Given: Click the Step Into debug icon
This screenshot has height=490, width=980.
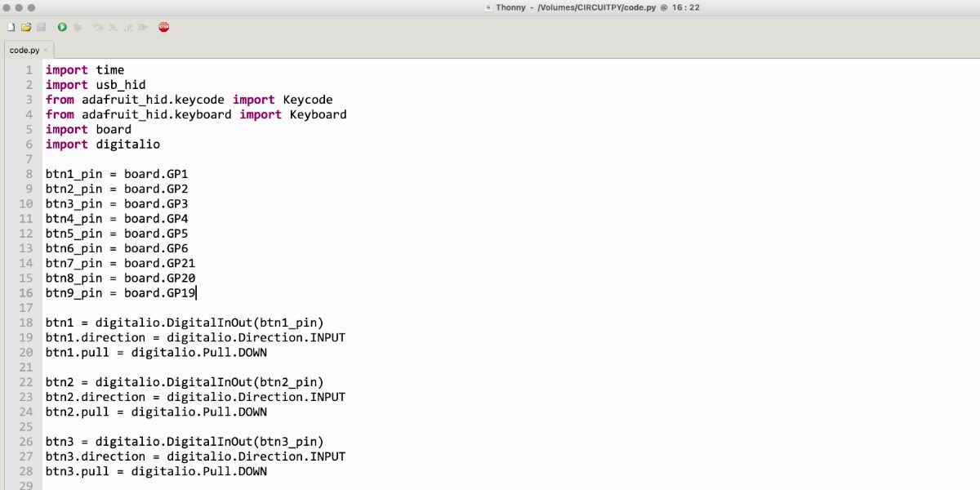Looking at the screenshot, I should [x=113, y=27].
